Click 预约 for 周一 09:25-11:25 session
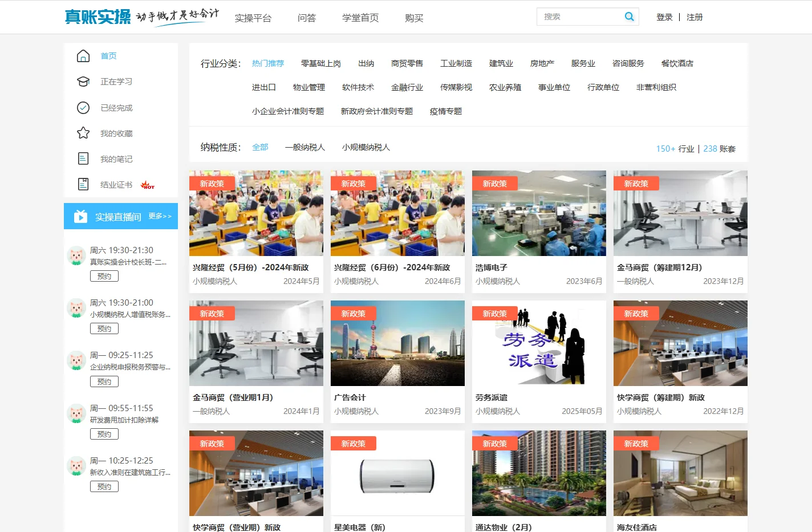812x532 pixels. [x=104, y=381]
